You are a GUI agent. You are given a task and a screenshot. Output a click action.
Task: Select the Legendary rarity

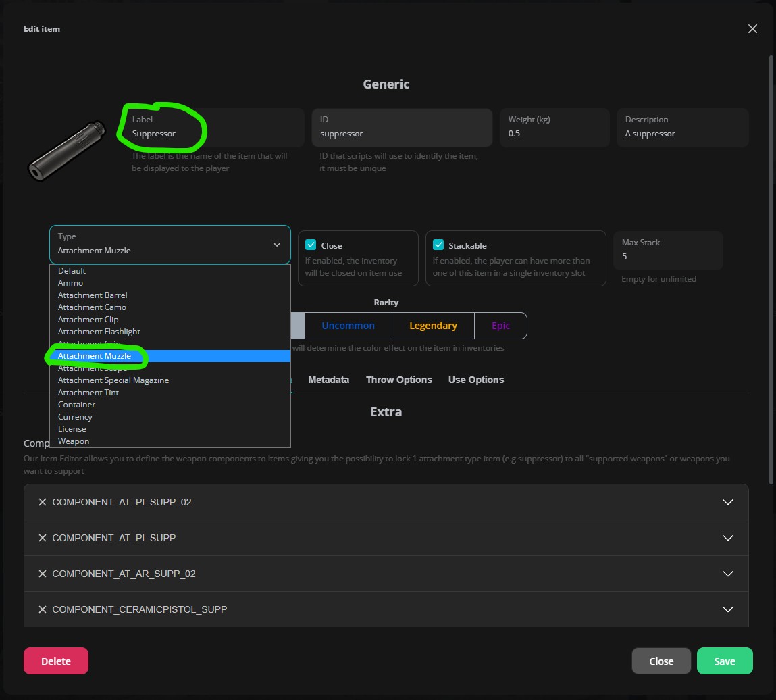click(x=432, y=325)
